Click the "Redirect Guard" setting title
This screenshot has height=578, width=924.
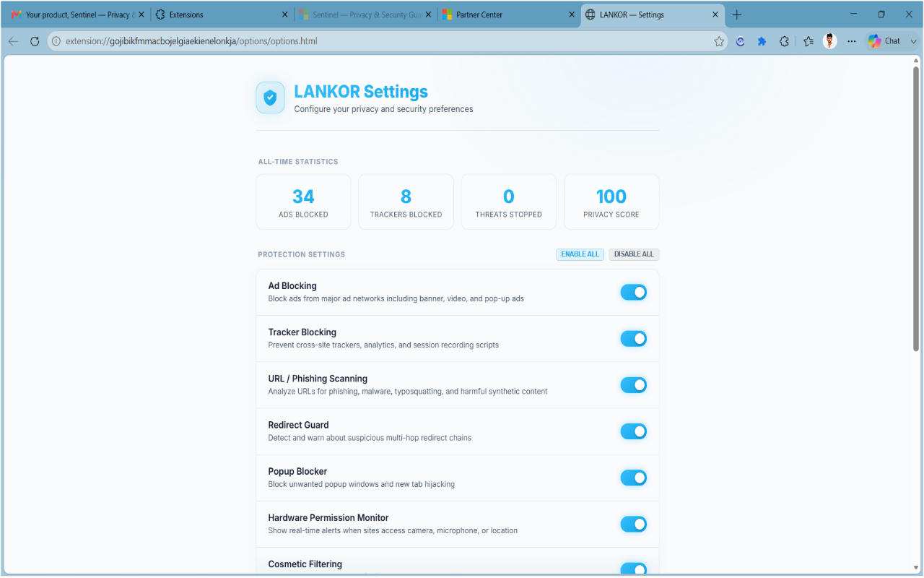pyautogui.click(x=298, y=425)
